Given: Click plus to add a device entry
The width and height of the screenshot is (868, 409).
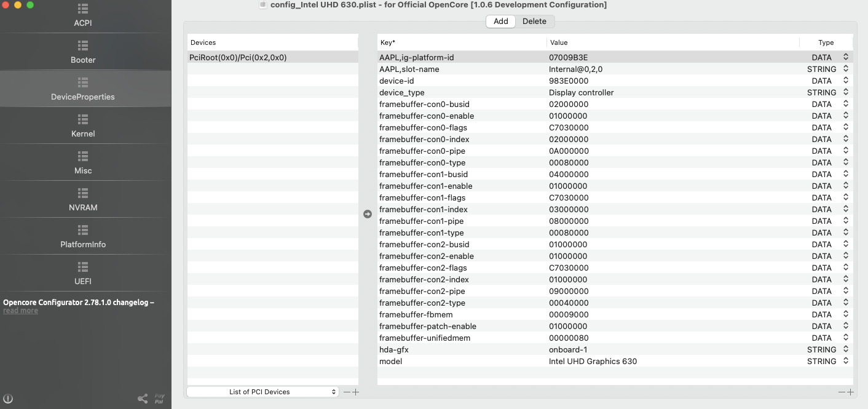Looking at the screenshot, I should (x=355, y=392).
